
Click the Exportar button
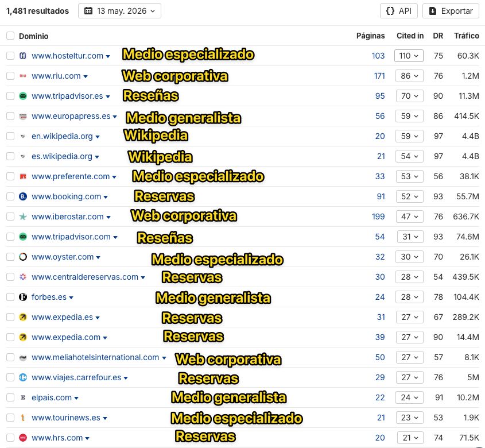451,11
